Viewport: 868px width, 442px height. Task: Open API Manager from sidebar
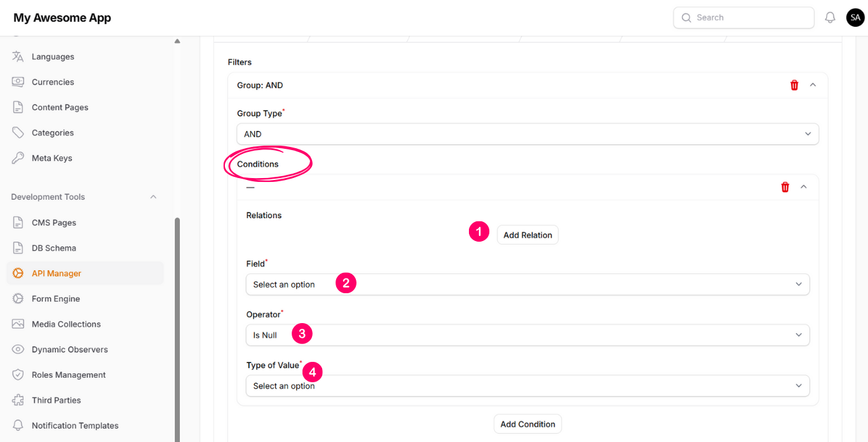(x=57, y=273)
